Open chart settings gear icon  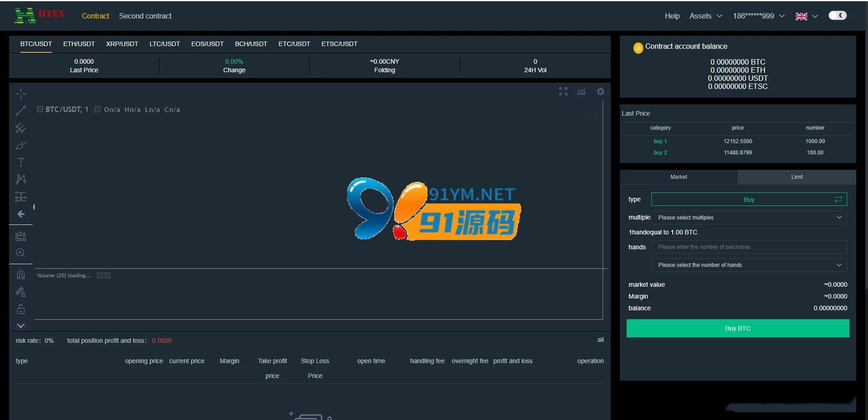(x=600, y=92)
